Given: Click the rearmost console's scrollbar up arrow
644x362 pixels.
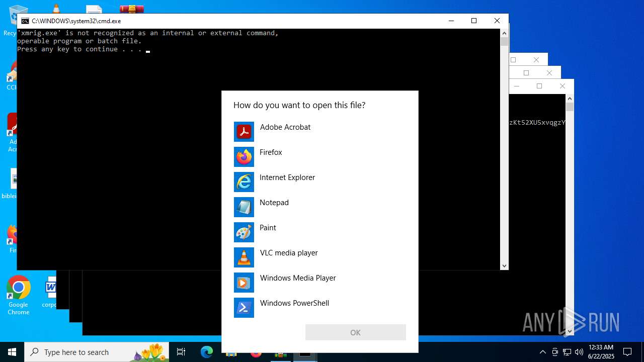Looking at the screenshot, I should [570, 98].
